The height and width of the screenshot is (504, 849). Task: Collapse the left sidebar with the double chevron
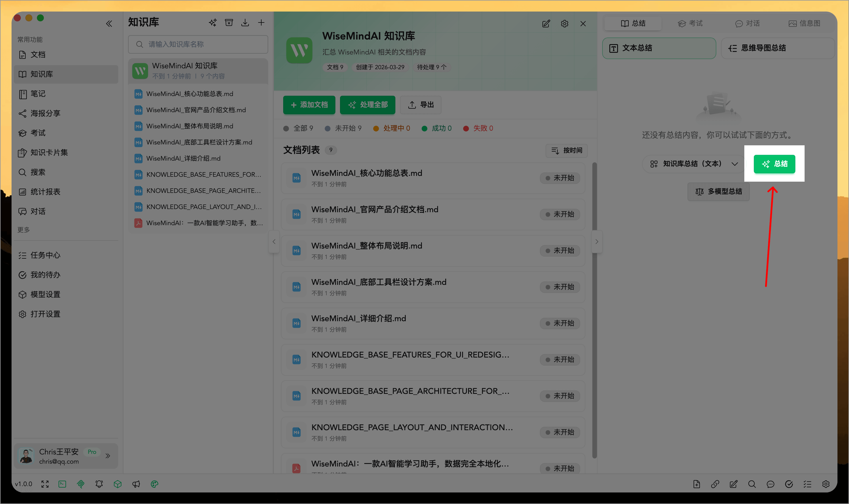pyautogui.click(x=109, y=23)
